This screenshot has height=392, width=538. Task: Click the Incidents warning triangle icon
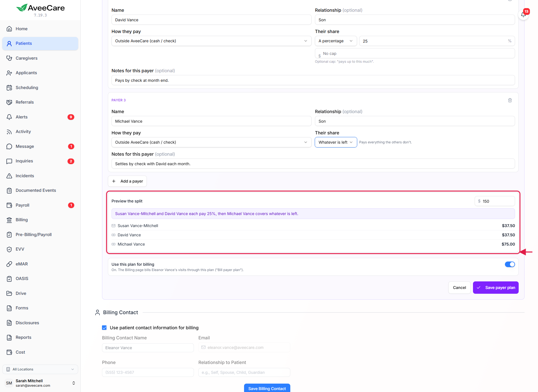pyautogui.click(x=9, y=176)
